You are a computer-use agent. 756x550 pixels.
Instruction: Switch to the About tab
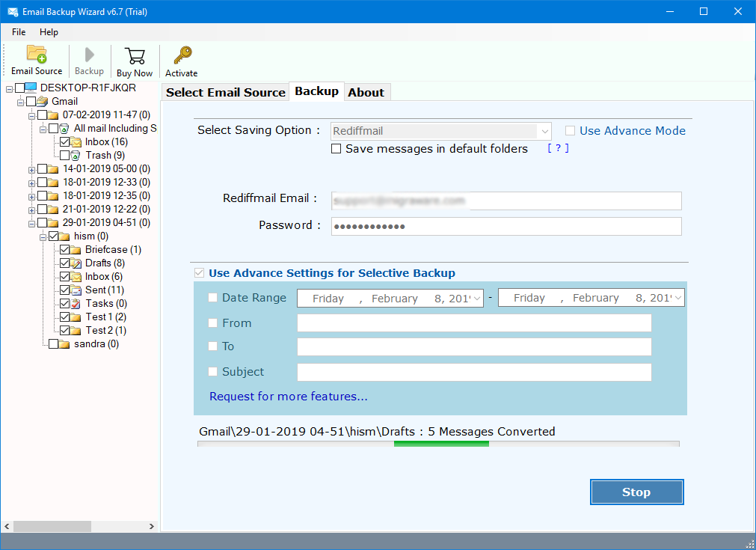366,92
